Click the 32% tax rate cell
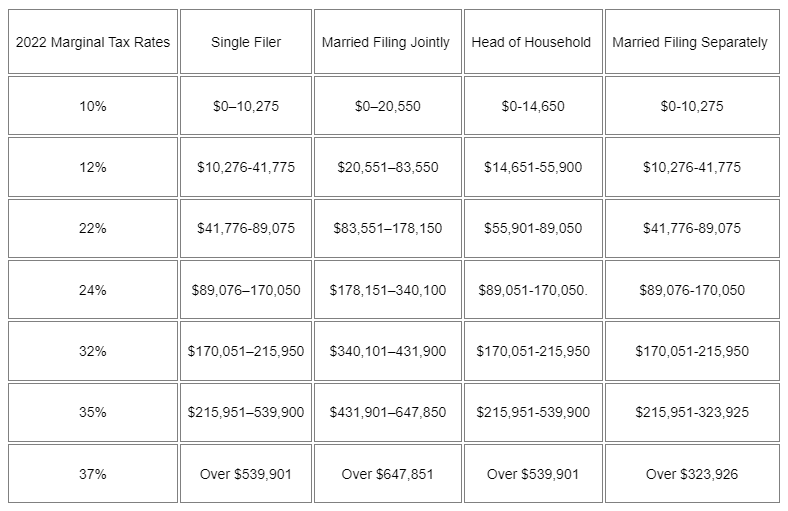 tap(92, 351)
